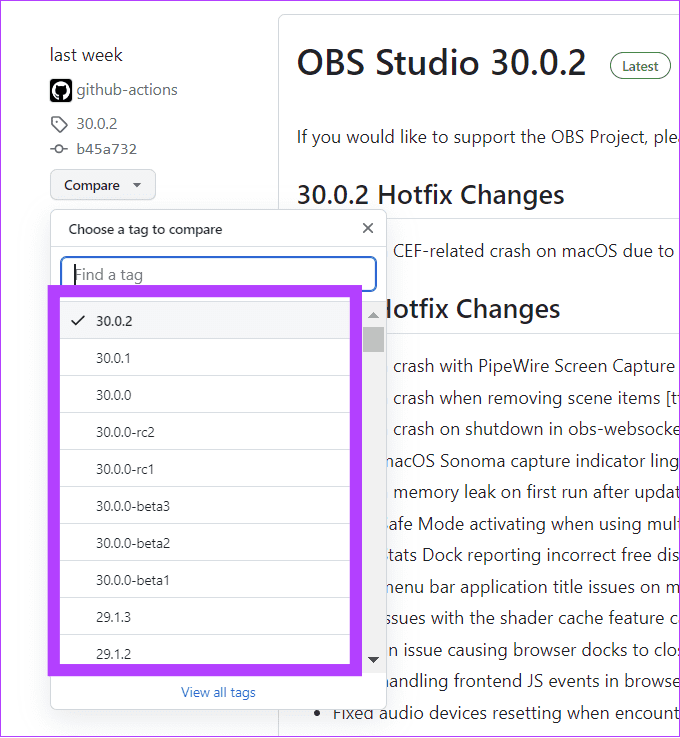The image size is (680, 738).
Task: Select the 30.0.0-rc1 tag
Action: pyautogui.click(x=125, y=469)
